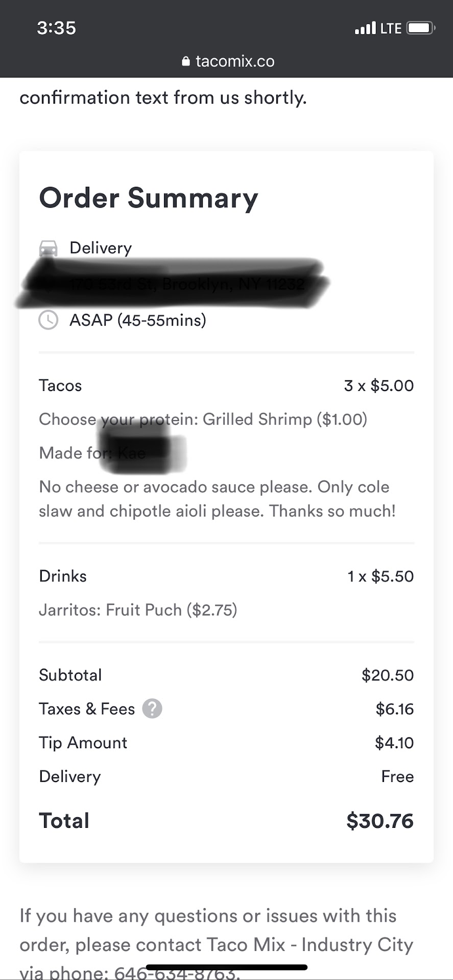
Task: Tap the lock icon in address bar
Action: click(x=186, y=61)
